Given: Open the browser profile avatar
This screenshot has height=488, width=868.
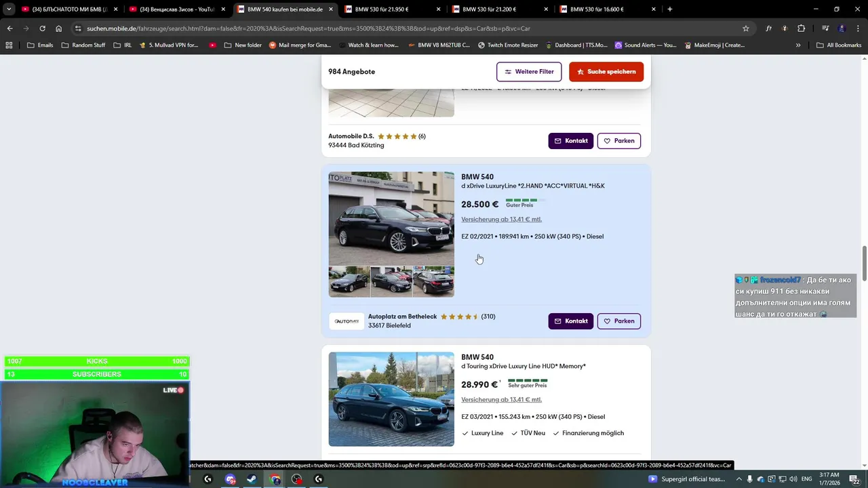Looking at the screenshot, I should [842, 28].
